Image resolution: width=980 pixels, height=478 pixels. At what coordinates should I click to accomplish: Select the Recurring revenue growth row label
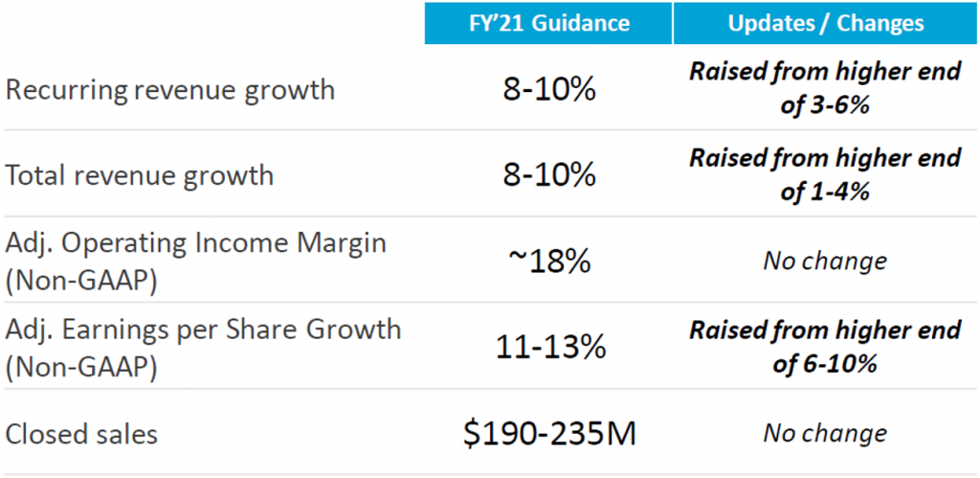(x=170, y=90)
